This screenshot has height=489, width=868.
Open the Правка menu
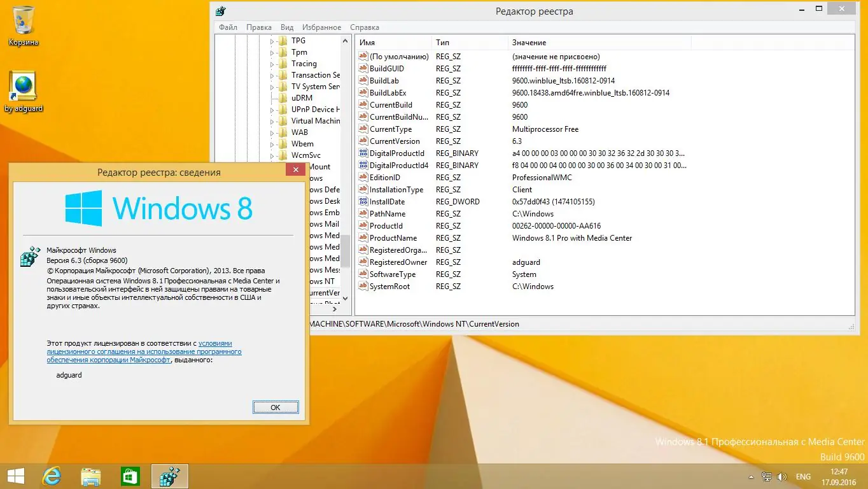[x=258, y=27]
